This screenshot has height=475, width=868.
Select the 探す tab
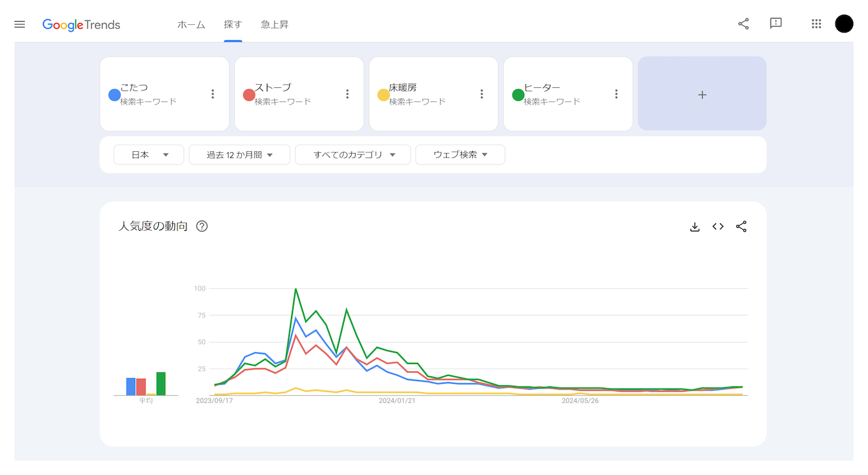pyautogui.click(x=233, y=25)
